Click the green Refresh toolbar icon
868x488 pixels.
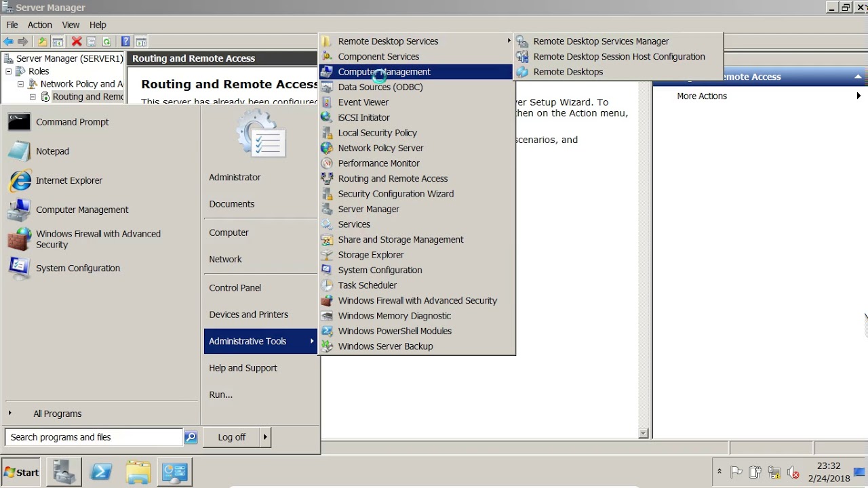[106, 41]
